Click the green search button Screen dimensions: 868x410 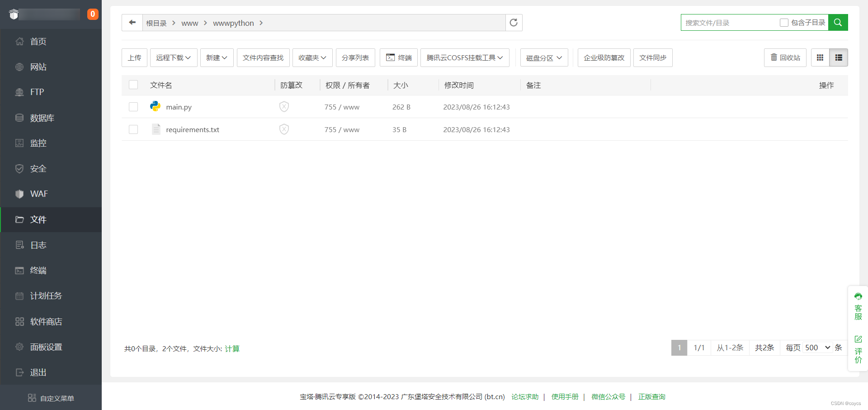(838, 23)
